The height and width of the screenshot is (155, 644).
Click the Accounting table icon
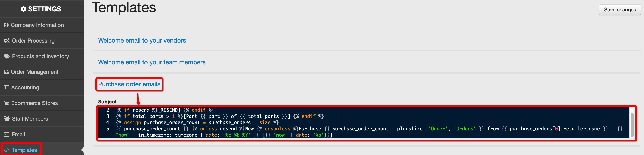pyautogui.click(x=6, y=87)
